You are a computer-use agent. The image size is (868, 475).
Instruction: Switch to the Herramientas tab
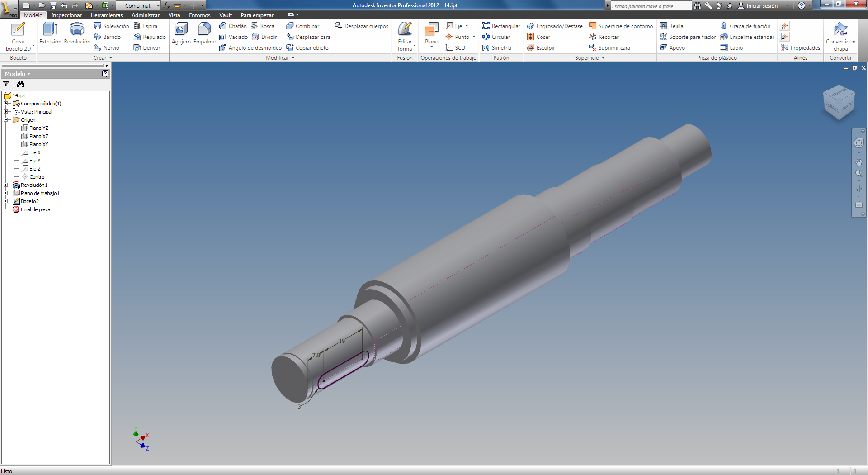tap(107, 15)
